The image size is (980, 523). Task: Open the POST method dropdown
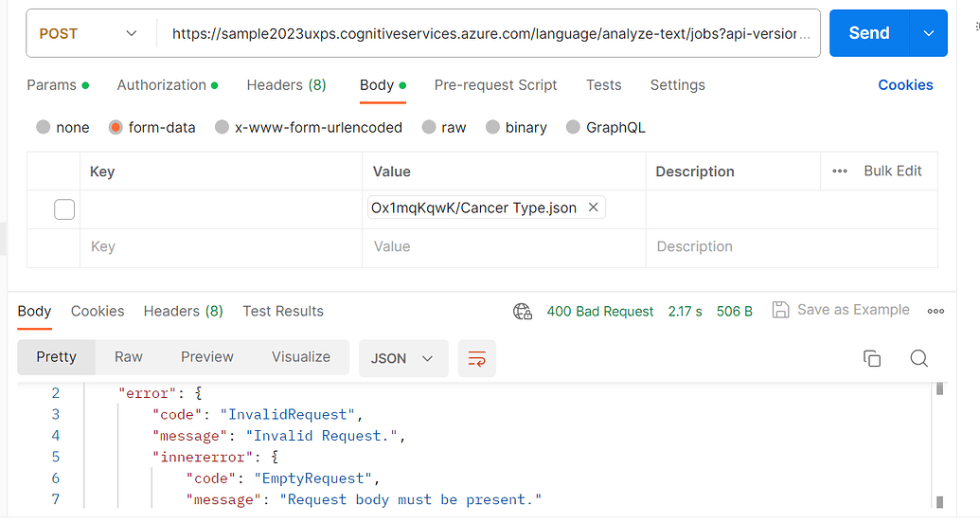(89, 33)
